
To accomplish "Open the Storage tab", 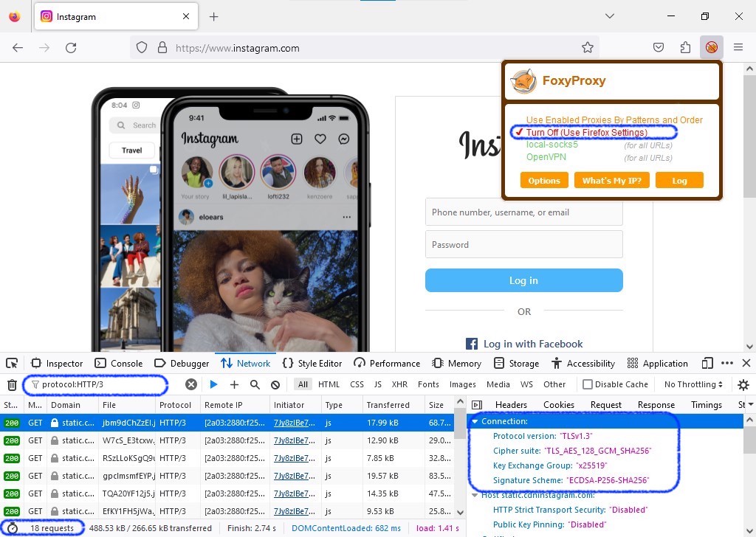I will [516, 363].
